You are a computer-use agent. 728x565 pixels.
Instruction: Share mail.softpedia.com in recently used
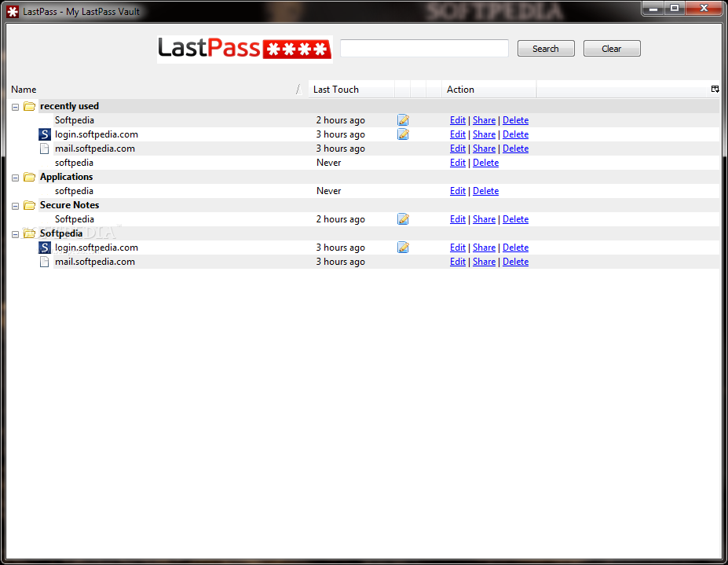tap(484, 149)
